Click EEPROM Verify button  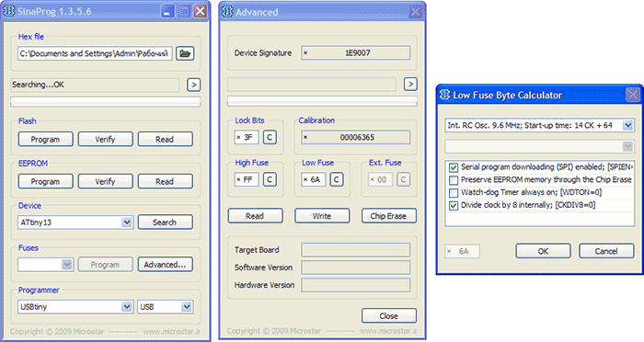[x=106, y=181]
